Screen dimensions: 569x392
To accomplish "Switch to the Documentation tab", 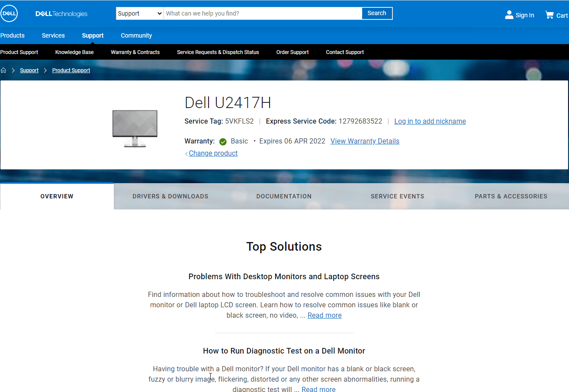I will click(x=284, y=196).
